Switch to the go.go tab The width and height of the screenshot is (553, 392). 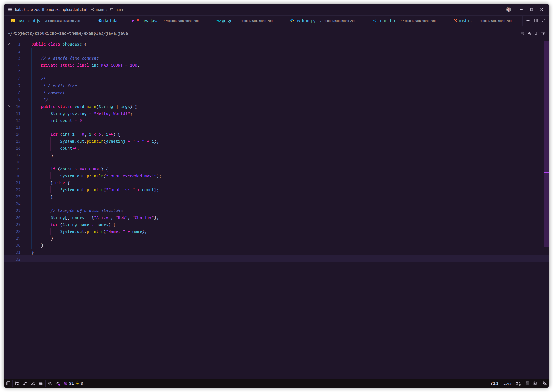point(246,21)
